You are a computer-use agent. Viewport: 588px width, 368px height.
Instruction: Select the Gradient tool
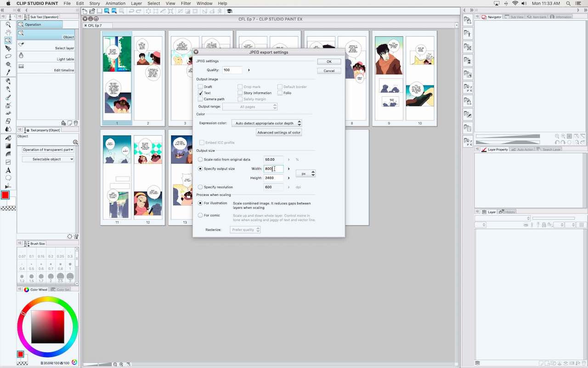[x=8, y=145]
